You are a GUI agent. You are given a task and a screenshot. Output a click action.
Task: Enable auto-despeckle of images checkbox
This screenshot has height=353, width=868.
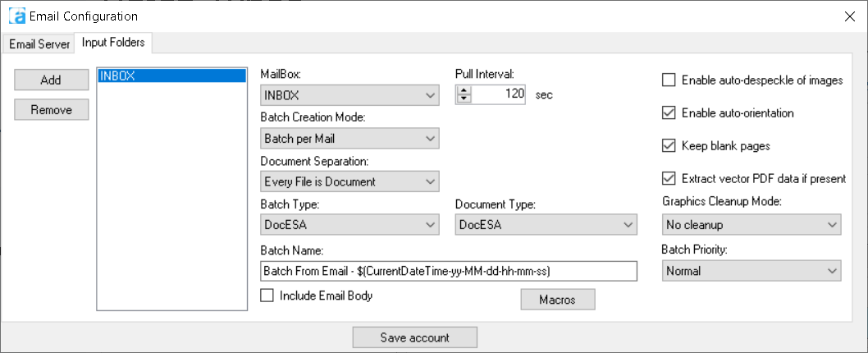click(669, 80)
